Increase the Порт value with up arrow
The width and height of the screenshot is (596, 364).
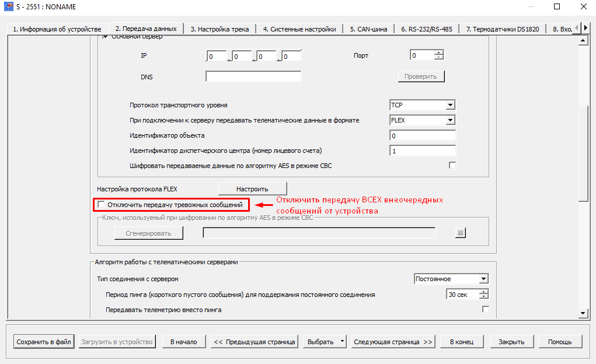[439, 53]
